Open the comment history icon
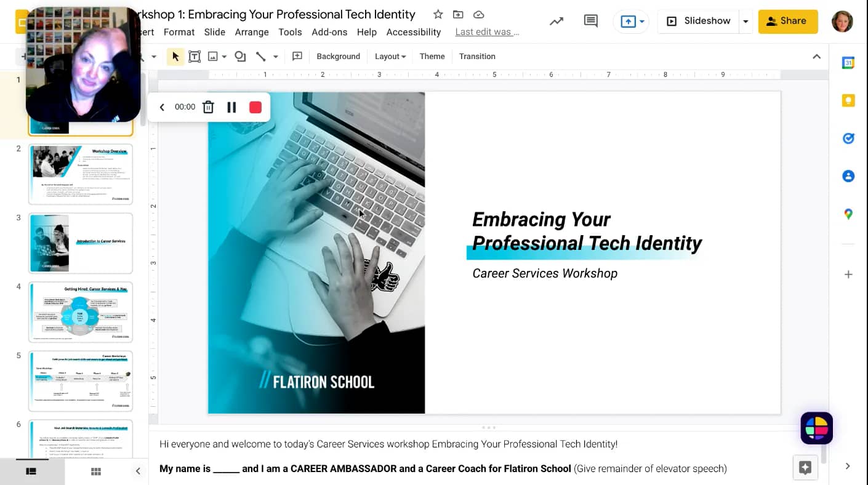This screenshot has height=485, width=868. point(590,21)
